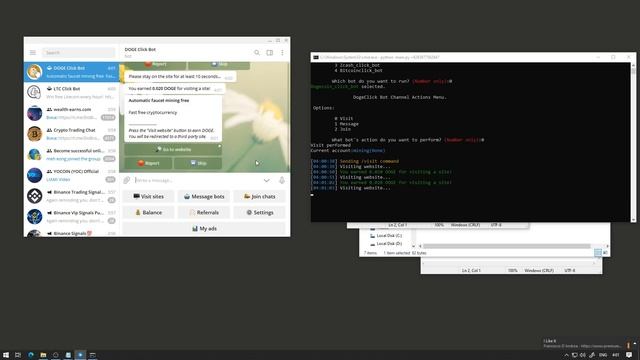
Task: Open the notification center icon
Action: coord(629,355)
